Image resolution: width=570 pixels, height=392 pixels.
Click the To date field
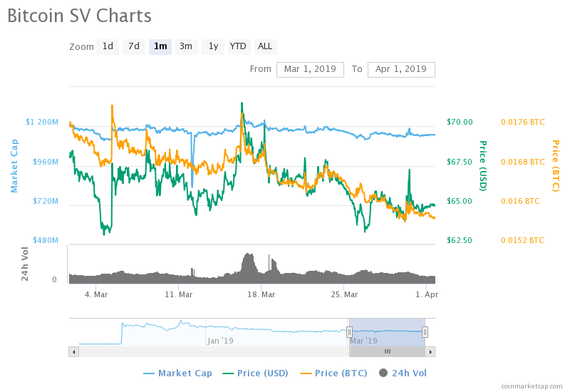coord(401,69)
